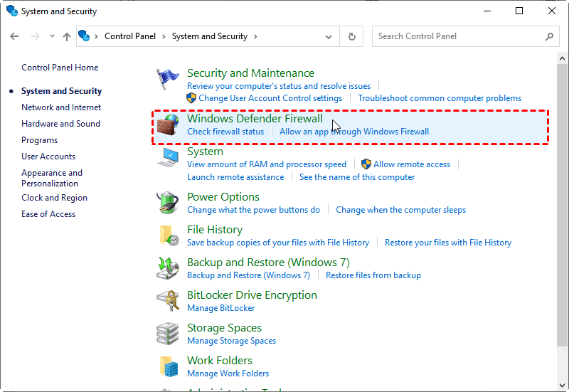Viewport: 569px width, 392px height.
Task: Click the Work Folders icon
Action: 168,366
